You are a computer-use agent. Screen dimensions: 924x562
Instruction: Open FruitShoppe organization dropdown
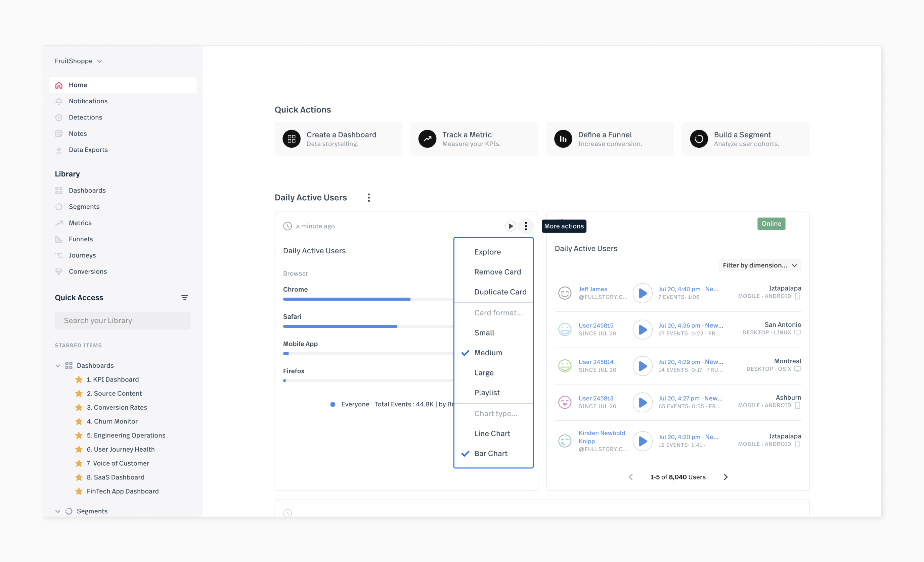[x=78, y=61]
